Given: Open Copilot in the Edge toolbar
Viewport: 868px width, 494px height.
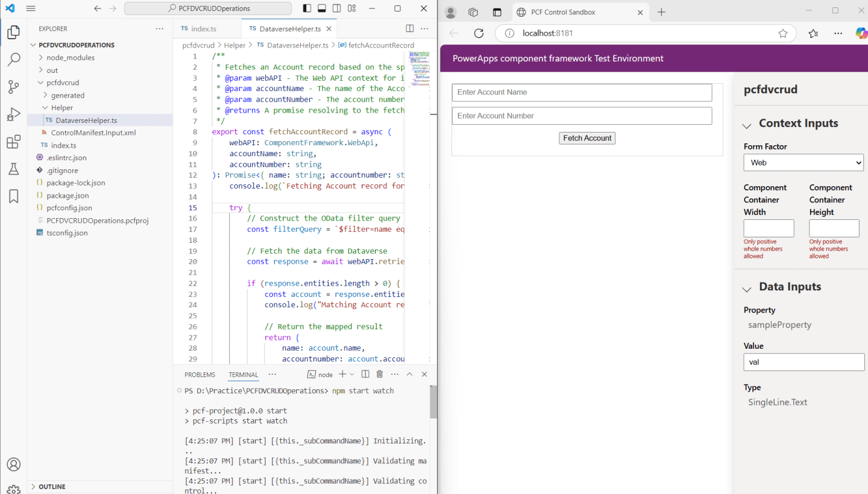Looking at the screenshot, I should coord(861,33).
